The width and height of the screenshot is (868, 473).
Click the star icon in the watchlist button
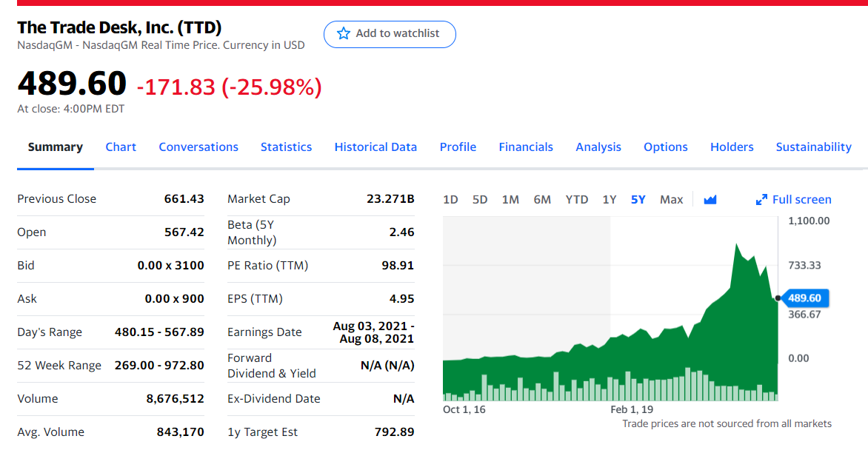[x=343, y=33]
